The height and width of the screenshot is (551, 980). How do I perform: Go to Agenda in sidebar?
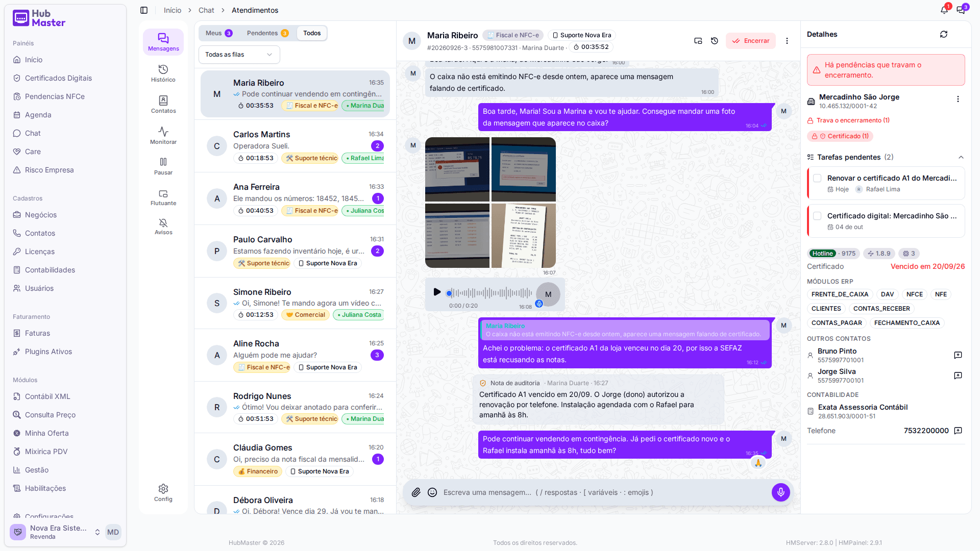tap(38, 115)
